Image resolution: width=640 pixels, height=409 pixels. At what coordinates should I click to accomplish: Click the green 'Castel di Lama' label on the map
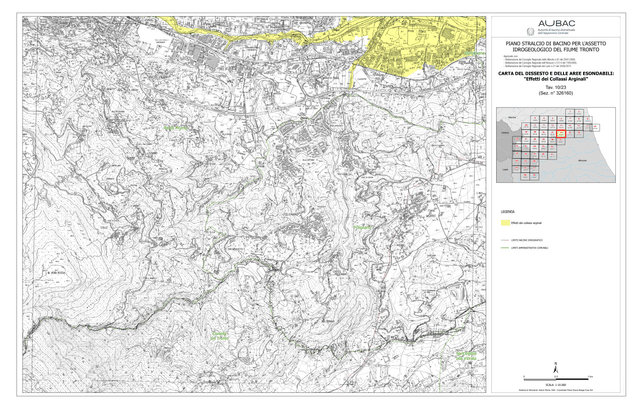coord(219,336)
